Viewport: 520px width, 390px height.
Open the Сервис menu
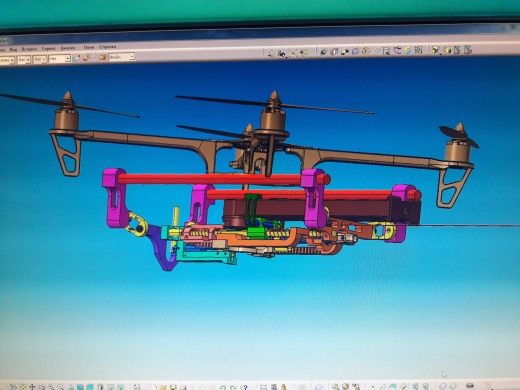pos(49,48)
